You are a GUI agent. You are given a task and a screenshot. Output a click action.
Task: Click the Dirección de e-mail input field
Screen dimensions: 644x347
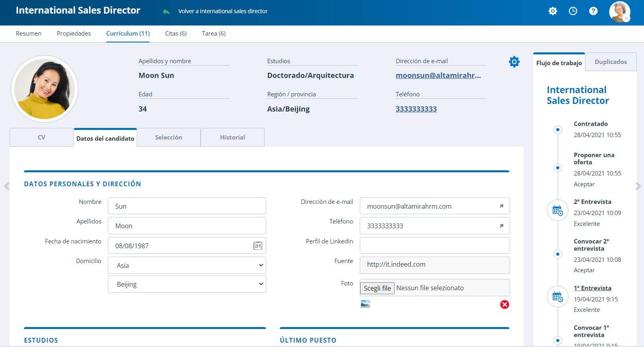click(x=435, y=206)
